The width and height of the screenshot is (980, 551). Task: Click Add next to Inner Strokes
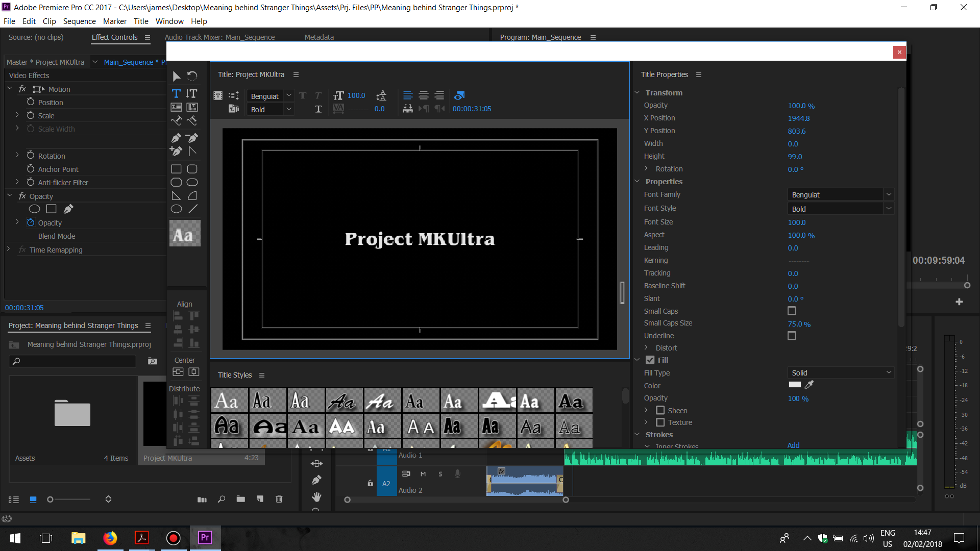coord(793,445)
